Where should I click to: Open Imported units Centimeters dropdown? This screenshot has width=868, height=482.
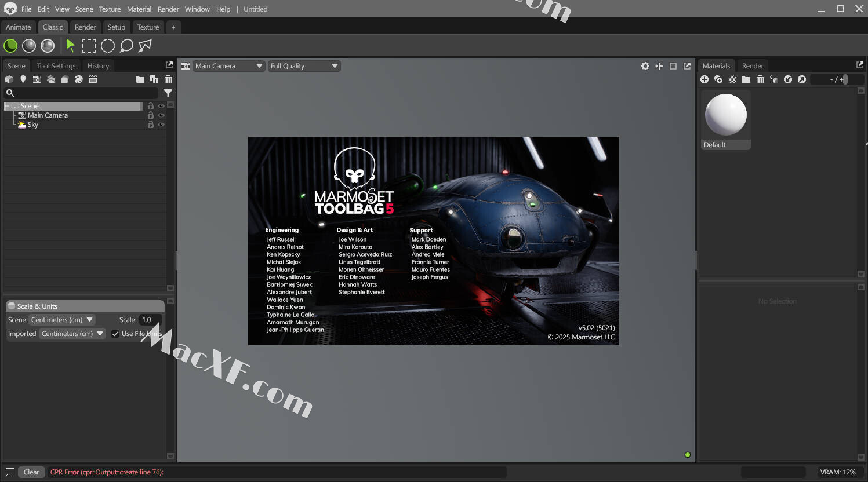[72, 334]
